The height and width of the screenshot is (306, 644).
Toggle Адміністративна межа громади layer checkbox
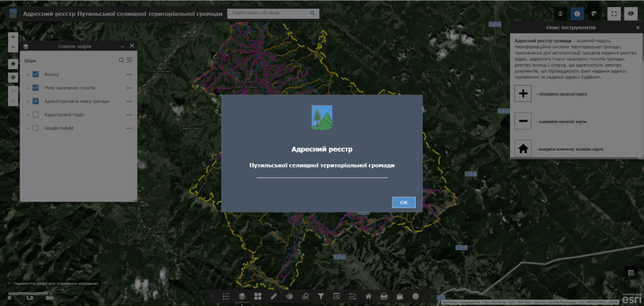pyautogui.click(x=36, y=101)
